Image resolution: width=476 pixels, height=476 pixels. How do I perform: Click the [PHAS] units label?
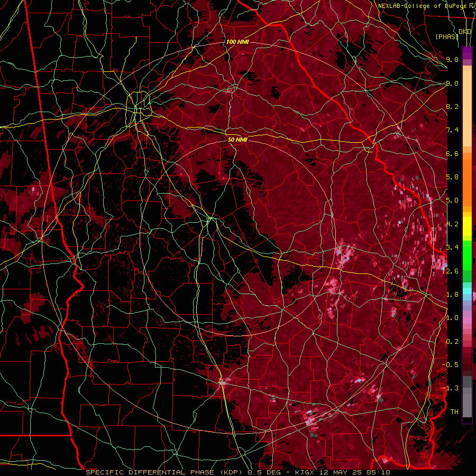click(x=447, y=37)
